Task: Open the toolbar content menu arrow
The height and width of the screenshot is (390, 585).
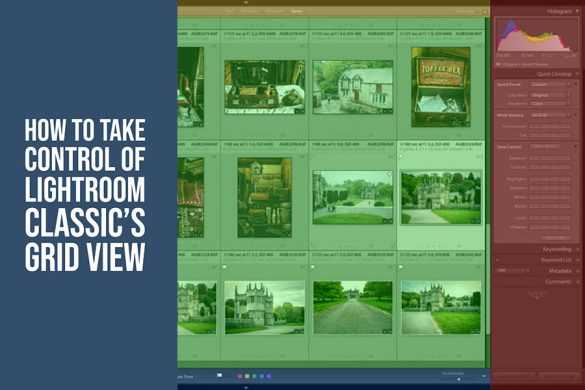Action: [x=484, y=376]
